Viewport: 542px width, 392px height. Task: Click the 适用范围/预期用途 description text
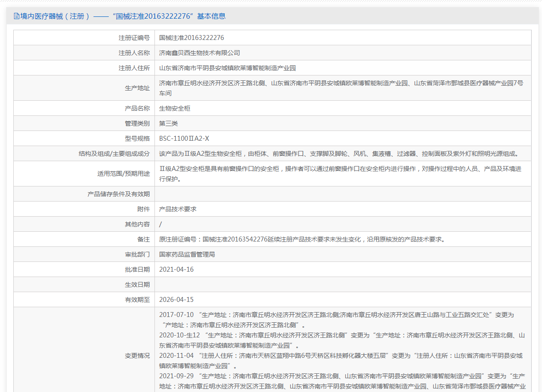pyautogui.click(x=340, y=174)
